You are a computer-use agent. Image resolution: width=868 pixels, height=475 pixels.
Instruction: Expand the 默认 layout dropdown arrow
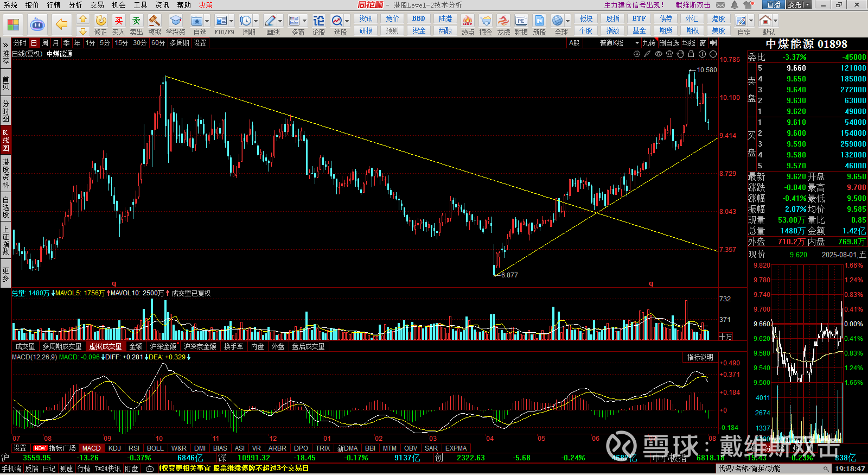(x=776, y=21)
